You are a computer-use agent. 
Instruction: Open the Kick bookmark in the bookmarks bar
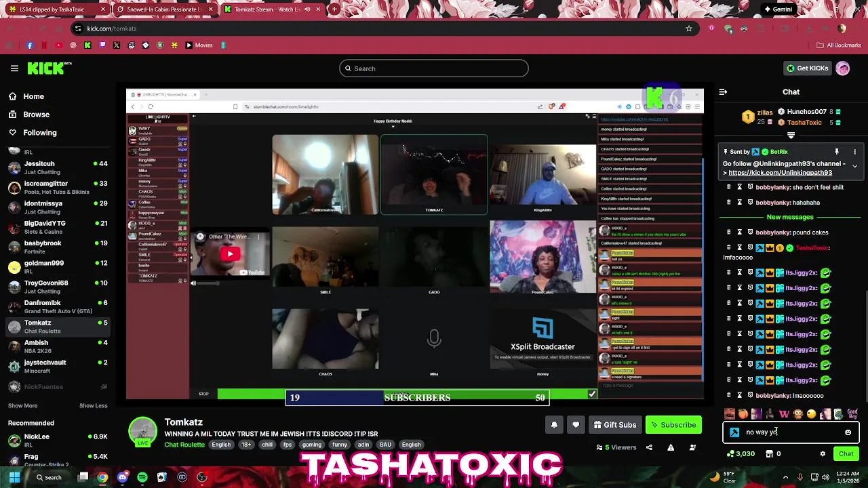(87, 45)
